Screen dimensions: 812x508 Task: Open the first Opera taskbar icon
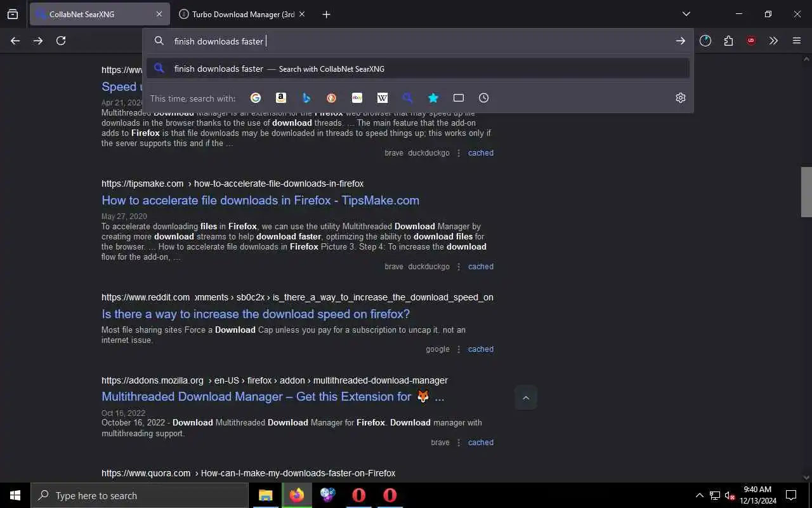pos(359,495)
